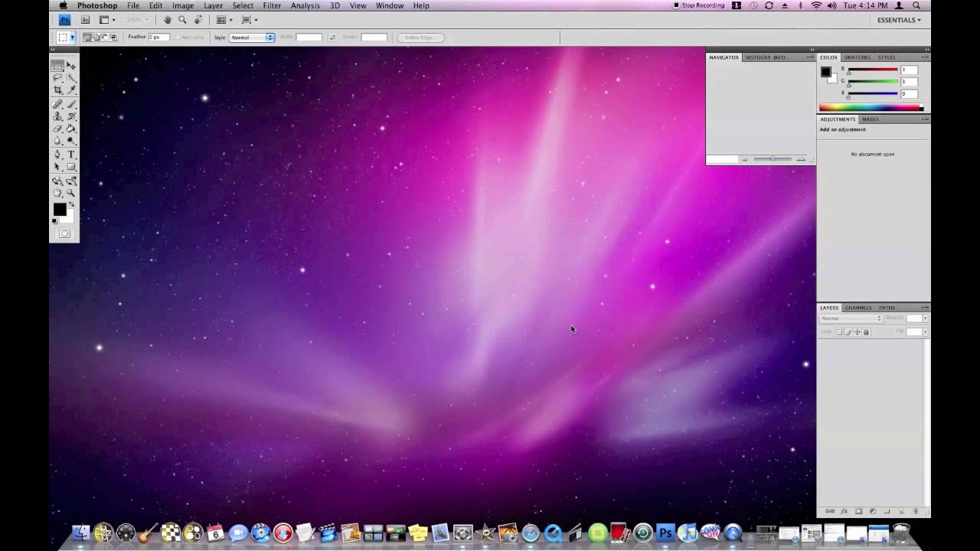Click the B value field in Color panel
This screenshot has height=551, width=980.
click(909, 93)
